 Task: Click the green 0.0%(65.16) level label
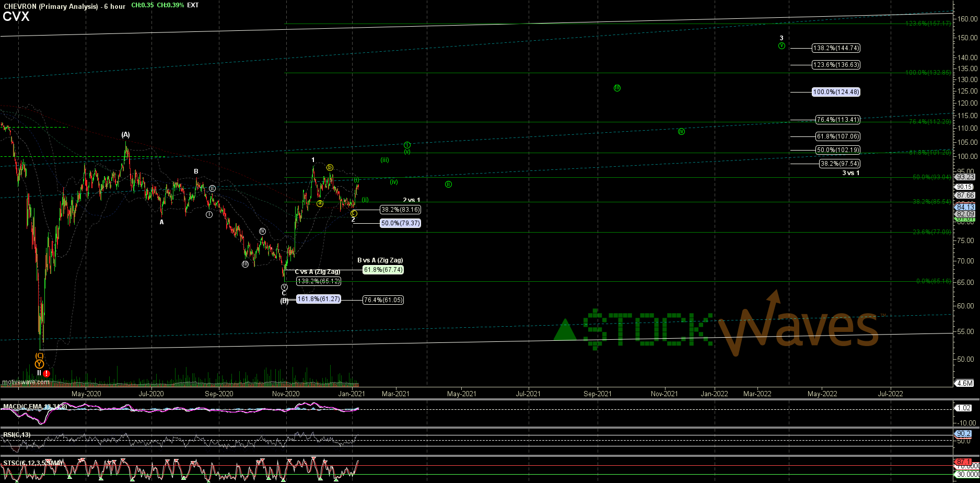click(x=934, y=281)
